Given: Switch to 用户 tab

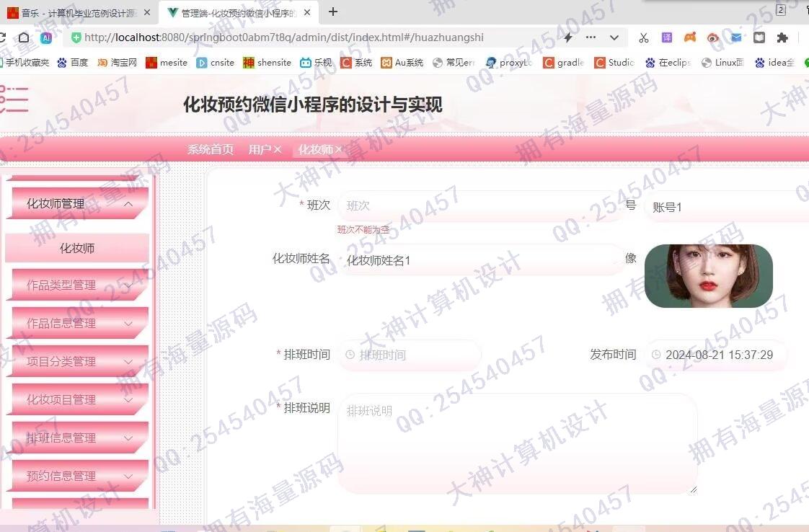Looking at the screenshot, I should [260, 149].
